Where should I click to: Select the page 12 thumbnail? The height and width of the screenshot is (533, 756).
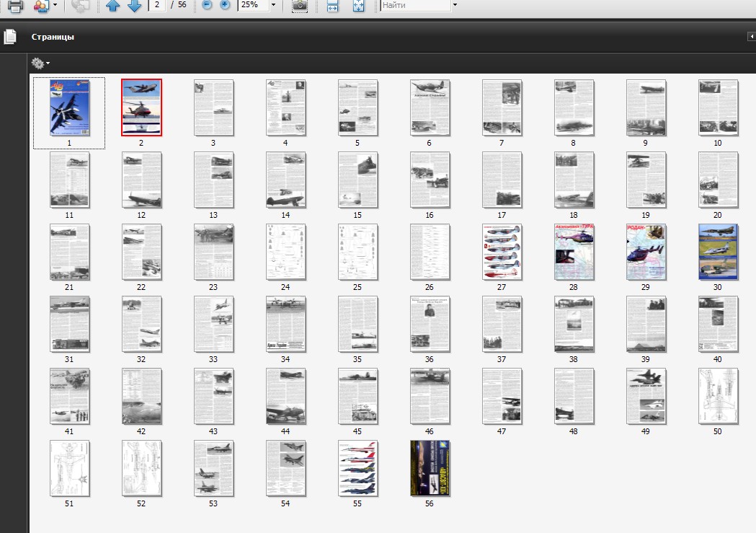(x=141, y=180)
